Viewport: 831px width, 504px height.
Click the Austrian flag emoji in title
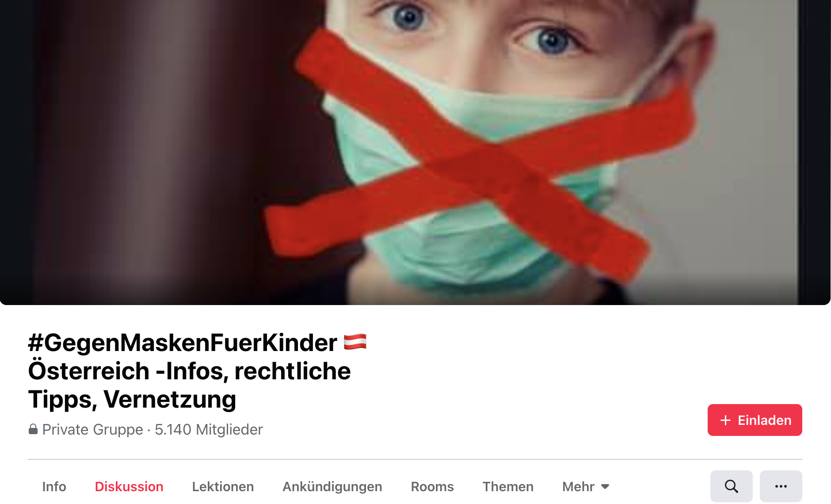pyautogui.click(x=355, y=342)
